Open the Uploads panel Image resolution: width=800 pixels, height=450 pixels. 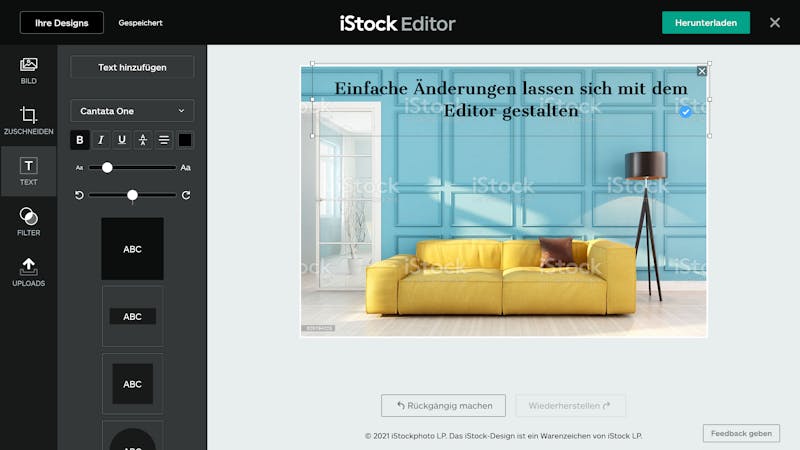29,272
